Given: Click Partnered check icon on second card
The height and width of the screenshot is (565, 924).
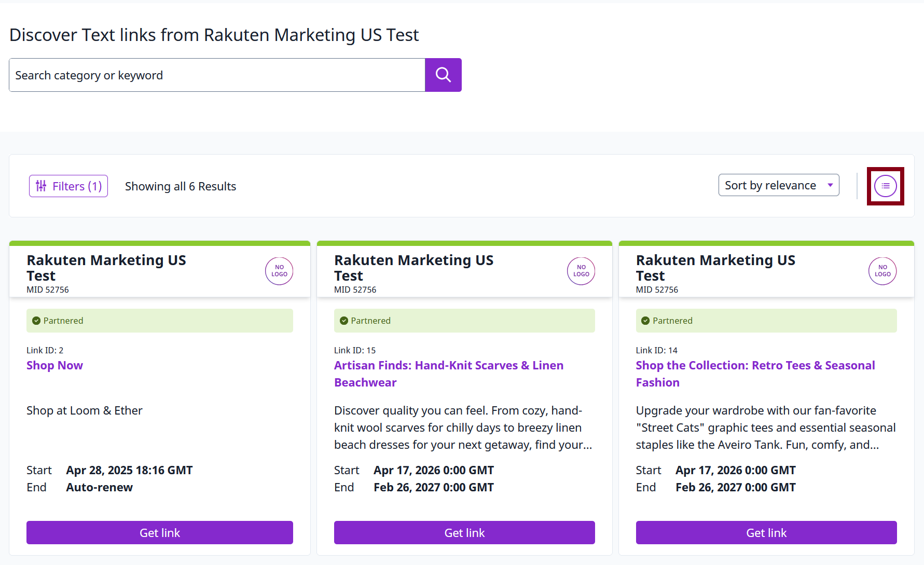Looking at the screenshot, I should click(344, 321).
